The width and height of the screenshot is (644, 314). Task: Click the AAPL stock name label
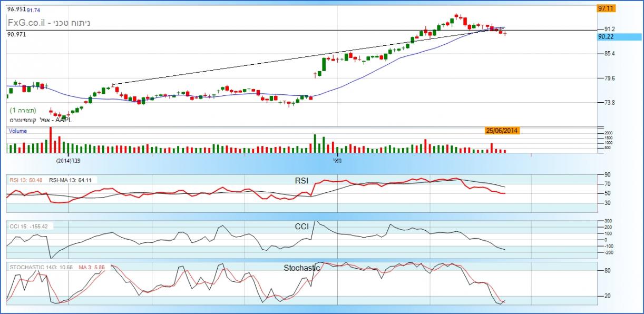(40, 120)
